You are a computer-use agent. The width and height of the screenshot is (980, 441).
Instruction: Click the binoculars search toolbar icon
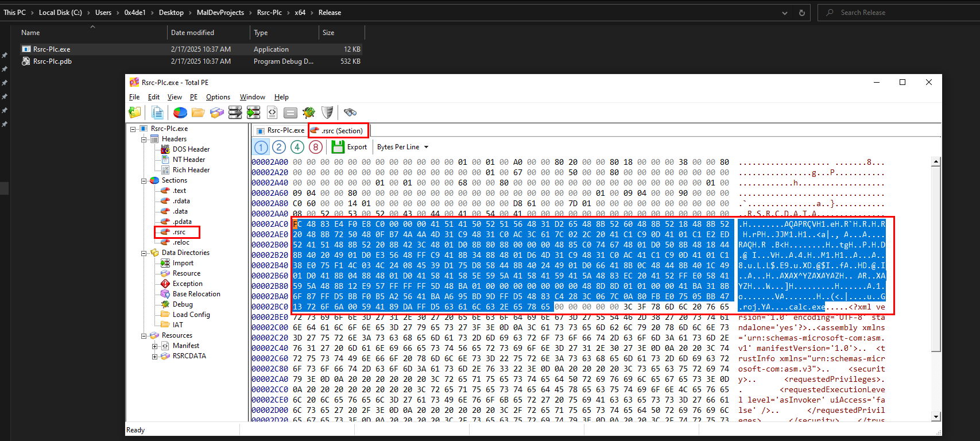(x=350, y=113)
